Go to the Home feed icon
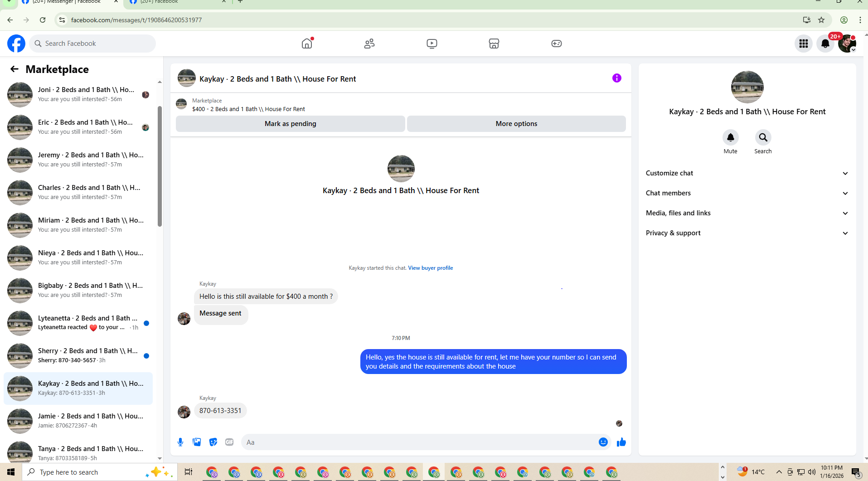Screen dimensions: 868x481 pyautogui.click(x=307, y=44)
